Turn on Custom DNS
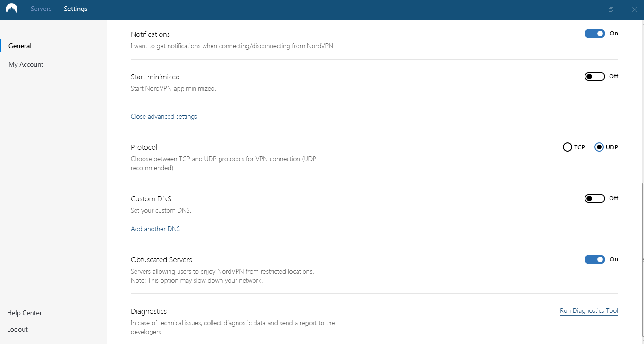 pyautogui.click(x=594, y=198)
